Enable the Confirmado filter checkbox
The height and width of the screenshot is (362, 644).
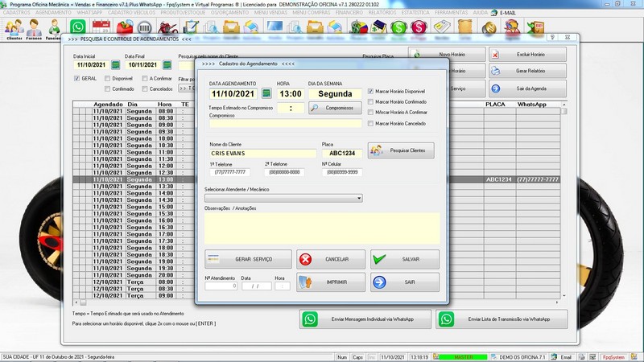click(x=108, y=88)
